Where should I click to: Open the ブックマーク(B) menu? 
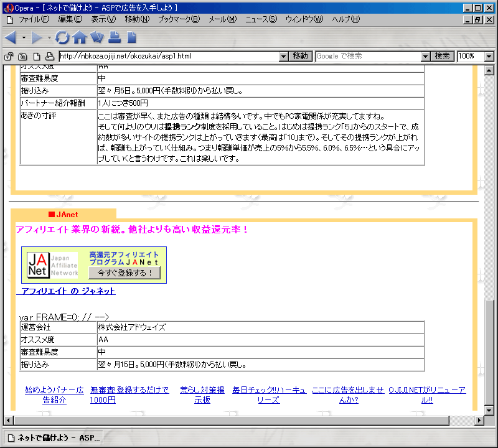(x=179, y=19)
